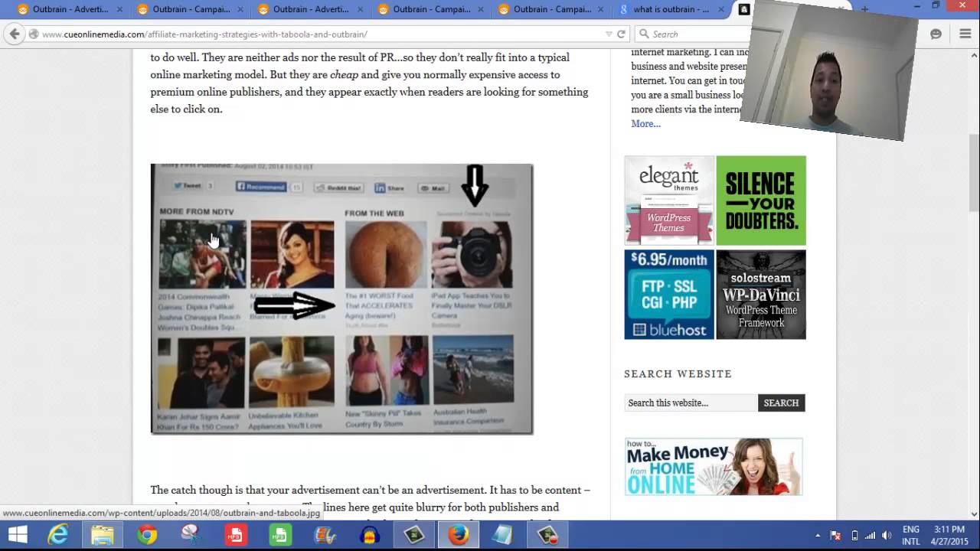This screenshot has height=551, width=980.
Task: Open the solostream WP-DaVinci ad
Action: [761, 295]
